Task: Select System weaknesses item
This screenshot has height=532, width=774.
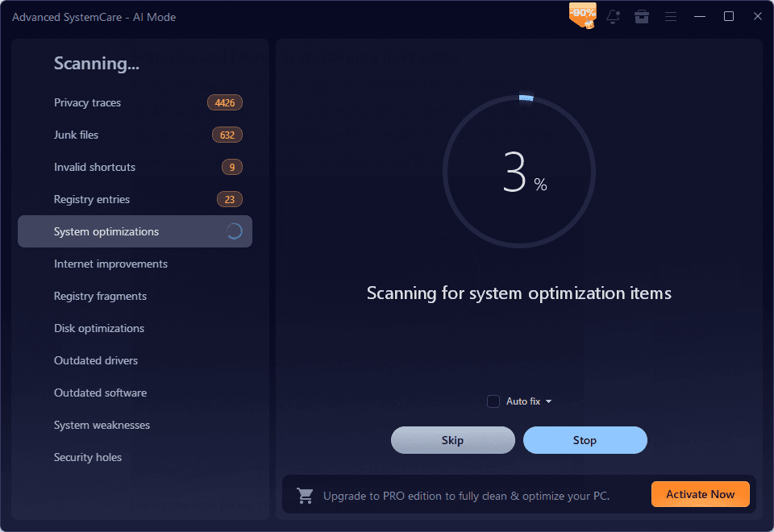Action: click(135, 425)
